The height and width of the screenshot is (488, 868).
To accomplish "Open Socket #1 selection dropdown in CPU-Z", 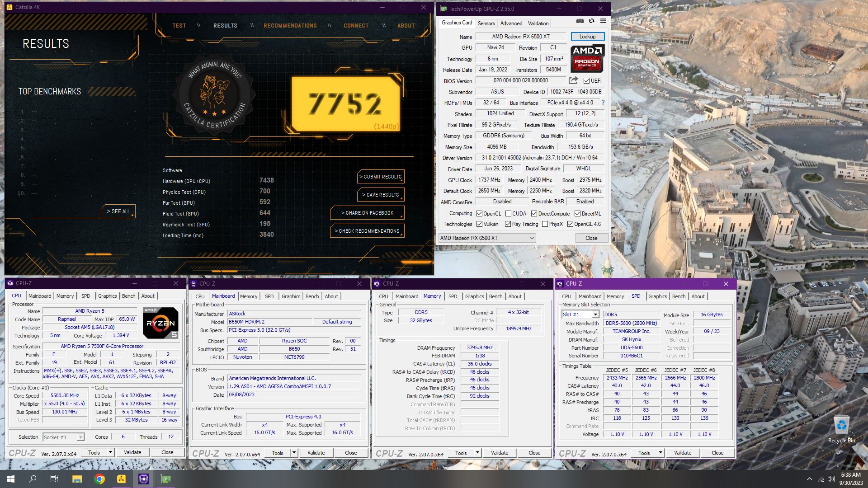I will [x=63, y=437].
